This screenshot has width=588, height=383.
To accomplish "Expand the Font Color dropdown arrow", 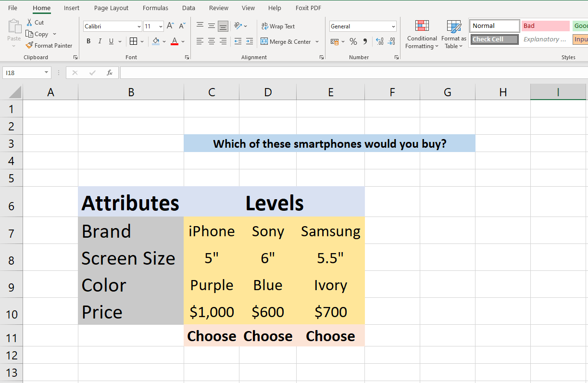I will coord(183,42).
